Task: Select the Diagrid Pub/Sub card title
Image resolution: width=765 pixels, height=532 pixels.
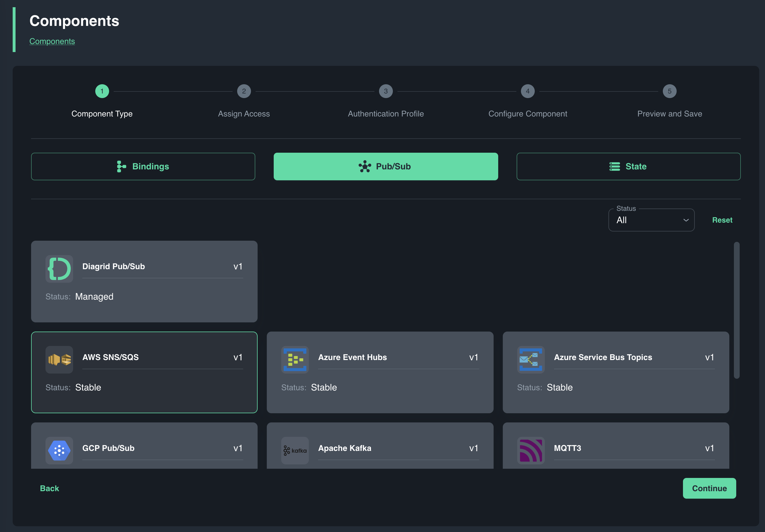Action: [114, 266]
